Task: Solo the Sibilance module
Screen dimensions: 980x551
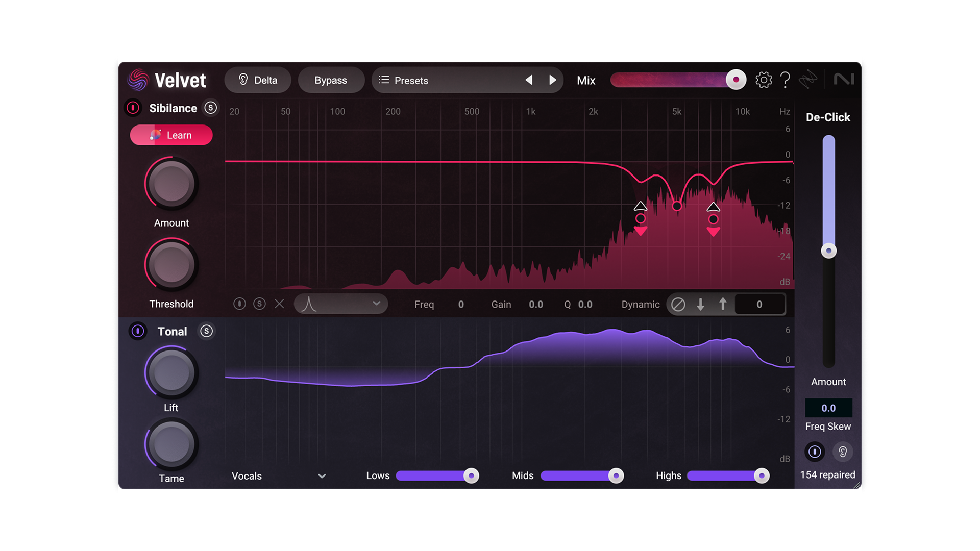Action: (x=210, y=108)
